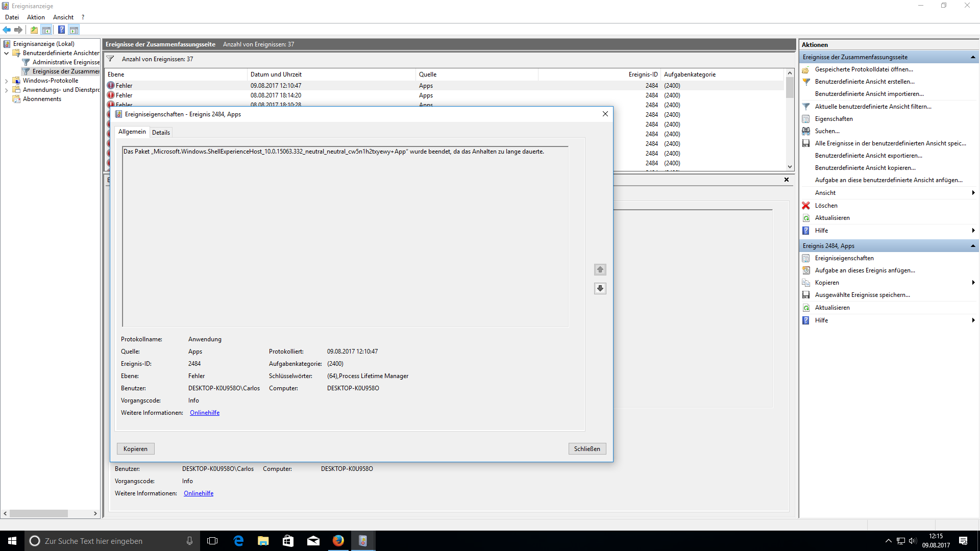Screen dimensions: 980x551
Task: Click the back arrow toolbar icon
Action: (7, 30)
